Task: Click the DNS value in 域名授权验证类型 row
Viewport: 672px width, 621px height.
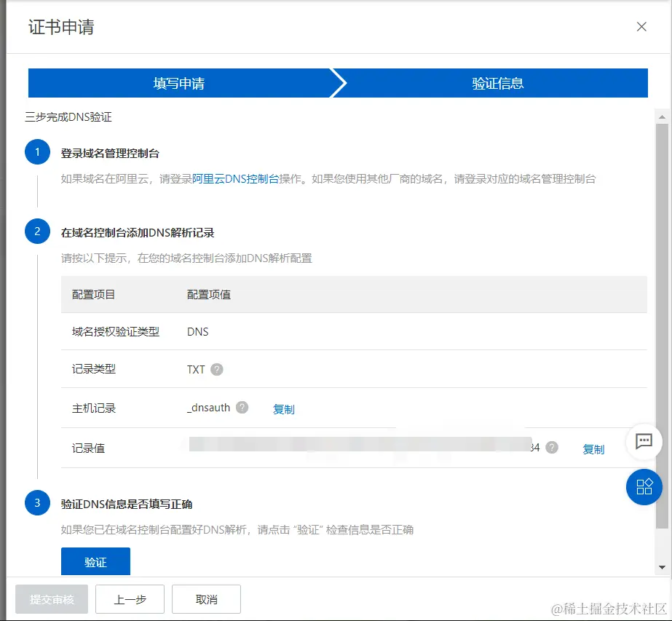Action: point(197,332)
